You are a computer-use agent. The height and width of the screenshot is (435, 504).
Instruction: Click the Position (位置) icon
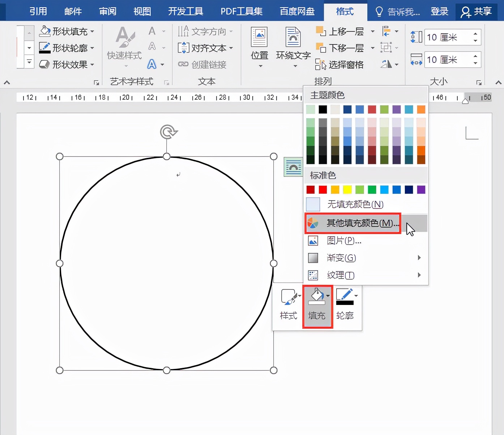259,38
